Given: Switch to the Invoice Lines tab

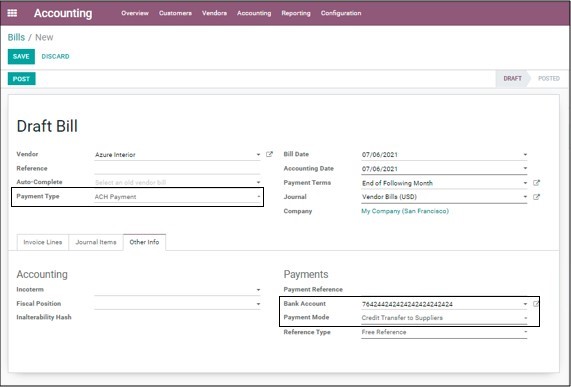Looking at the screenshot, I should point(43,242).
